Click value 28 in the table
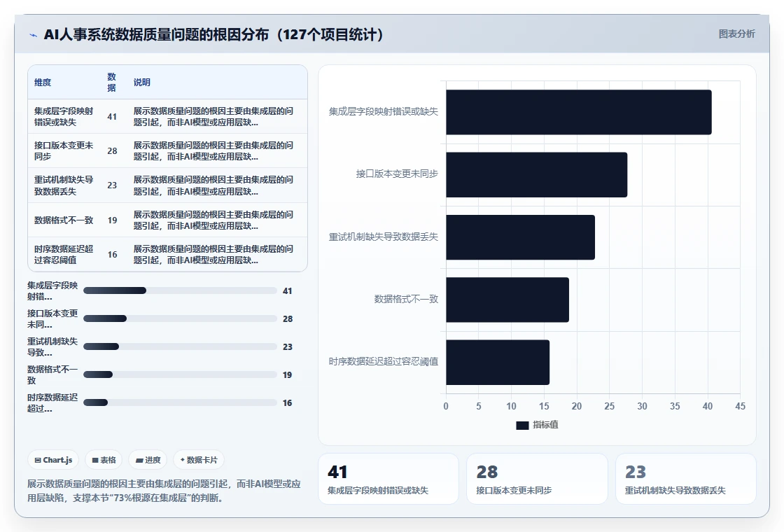The width and height of the screenshot is (784, 532). [x=112, y=151]
